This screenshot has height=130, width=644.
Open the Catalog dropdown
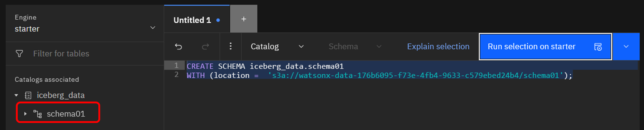[x=277, y=46]
